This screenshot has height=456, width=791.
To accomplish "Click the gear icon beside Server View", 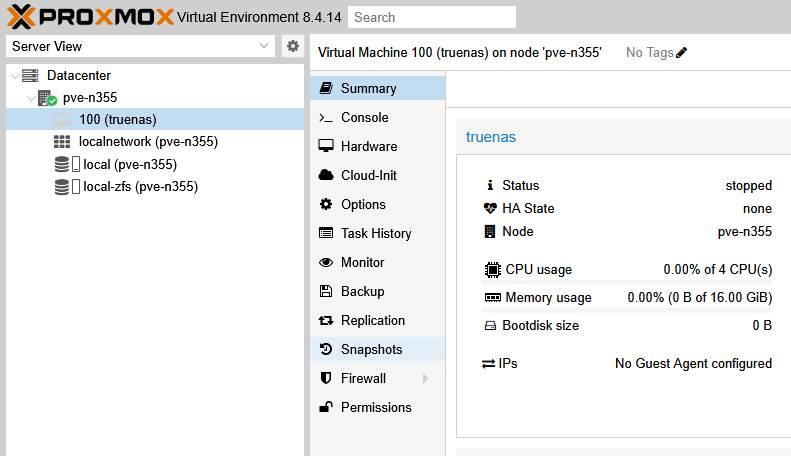I will [x=292, y=46].
